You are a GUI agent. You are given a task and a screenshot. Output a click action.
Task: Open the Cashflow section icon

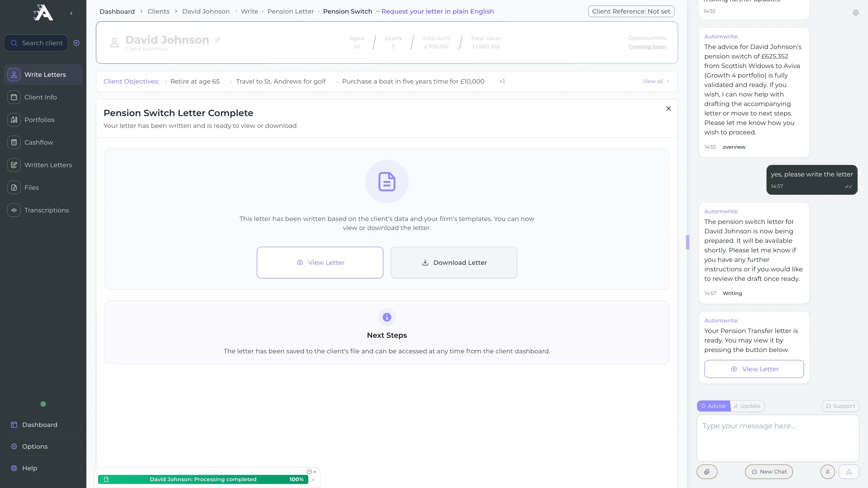14,142
